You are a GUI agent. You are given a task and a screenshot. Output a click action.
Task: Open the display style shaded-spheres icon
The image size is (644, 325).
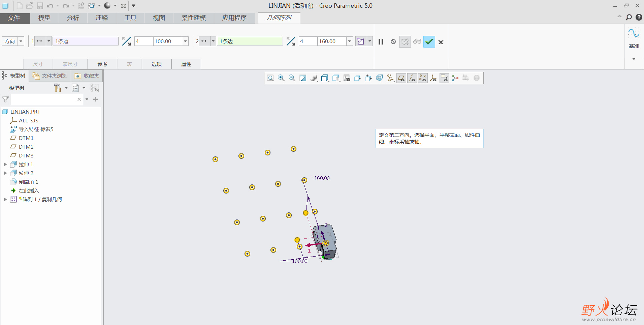pyautogui.click(x=314, y=78)
